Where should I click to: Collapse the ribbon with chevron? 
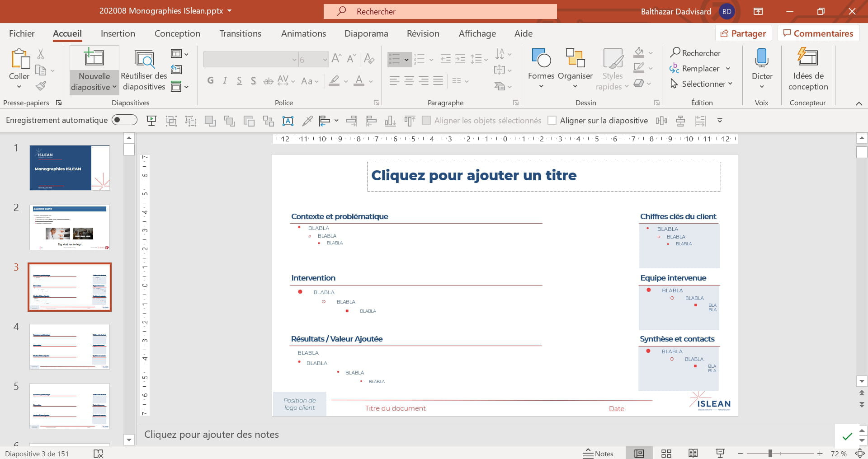859,103
